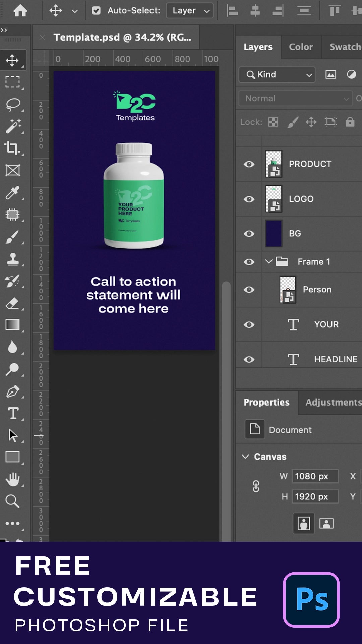Select the Eraser tool
Viewport: 362px width, 644px height.
click(x=13, y=304)
